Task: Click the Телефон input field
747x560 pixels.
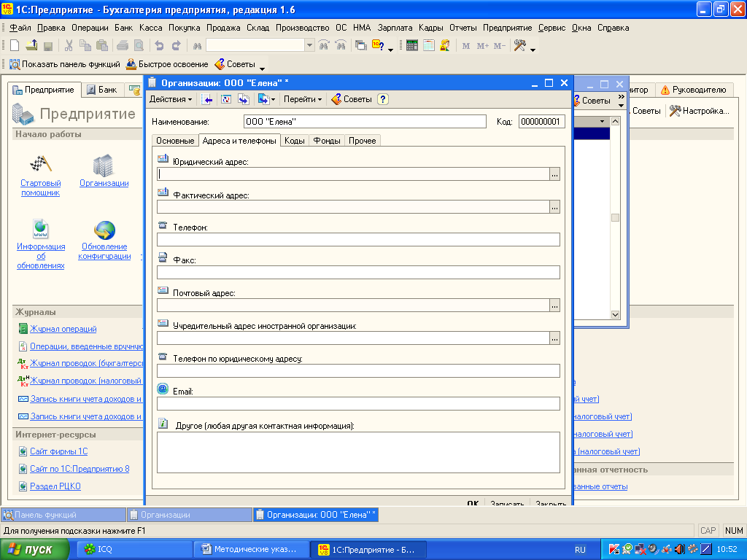Action: click(x=358, y=239)
